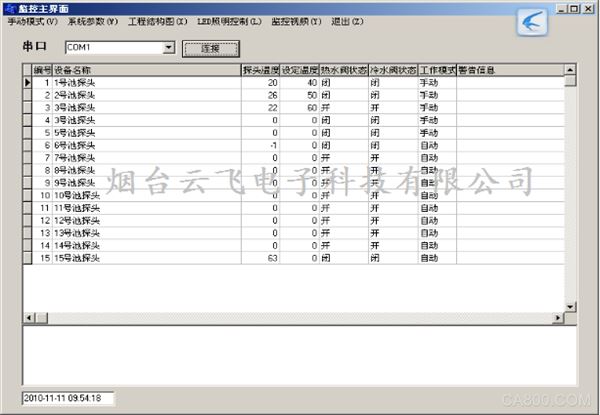Screen dimensions: 600x415
Task: Select the 2号池探头 device name cell
Action: tap(147, 95)
